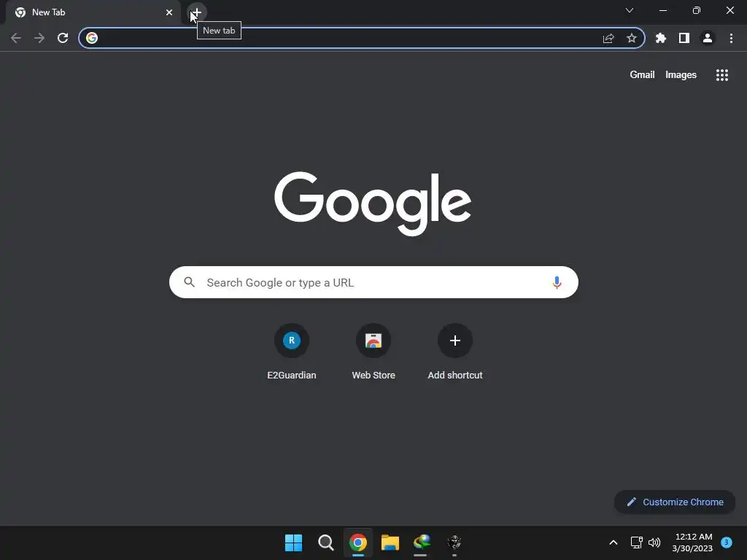Viewport: 747px width, 560px height.
Task: Open the Images link
Action: (x=681, y=75)
